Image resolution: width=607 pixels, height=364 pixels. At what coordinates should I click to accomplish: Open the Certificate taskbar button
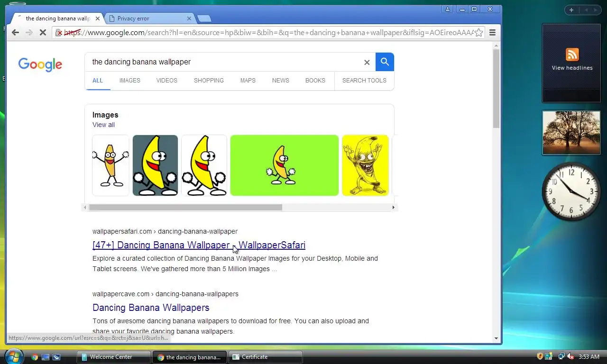tap(266, 357)
